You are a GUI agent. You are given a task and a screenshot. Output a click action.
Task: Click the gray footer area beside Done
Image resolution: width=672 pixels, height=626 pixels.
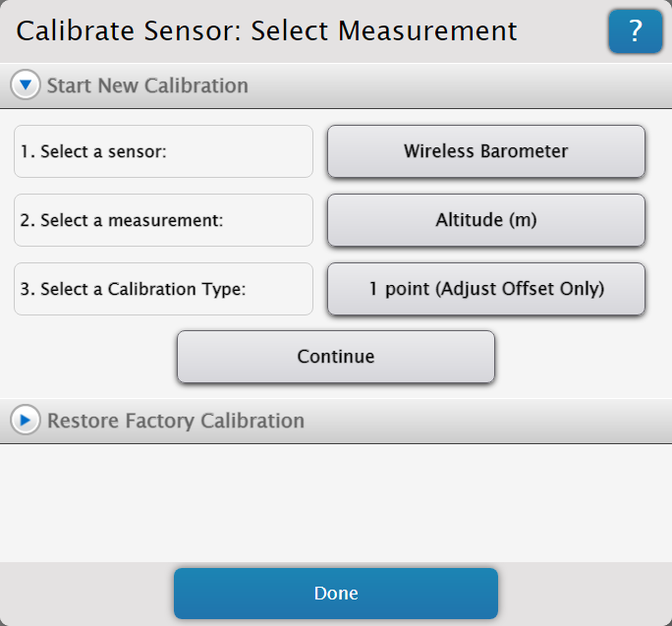click(585, 594)
